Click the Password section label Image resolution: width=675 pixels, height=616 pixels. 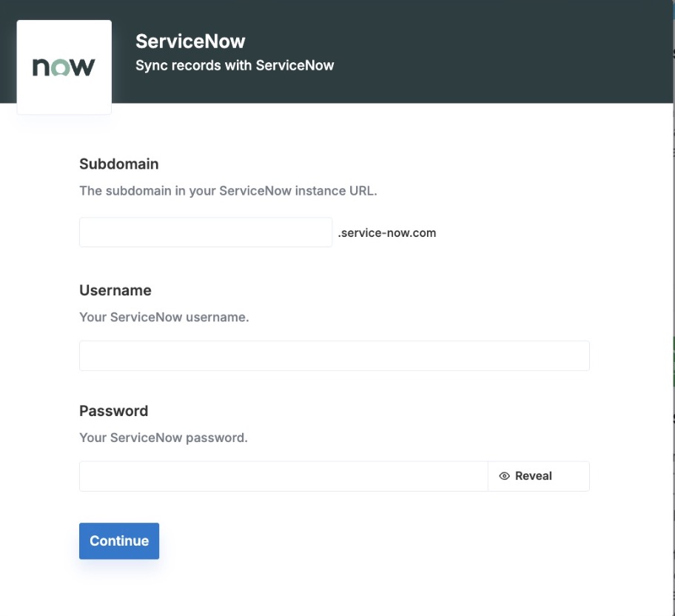pos(113,411)
